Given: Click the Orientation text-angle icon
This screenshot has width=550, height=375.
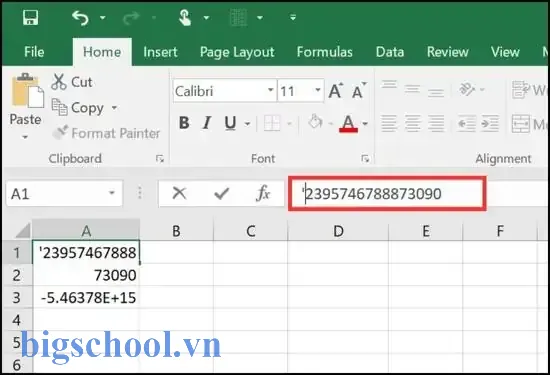Looking at the screenshot, I should click(x=467, y=89).
